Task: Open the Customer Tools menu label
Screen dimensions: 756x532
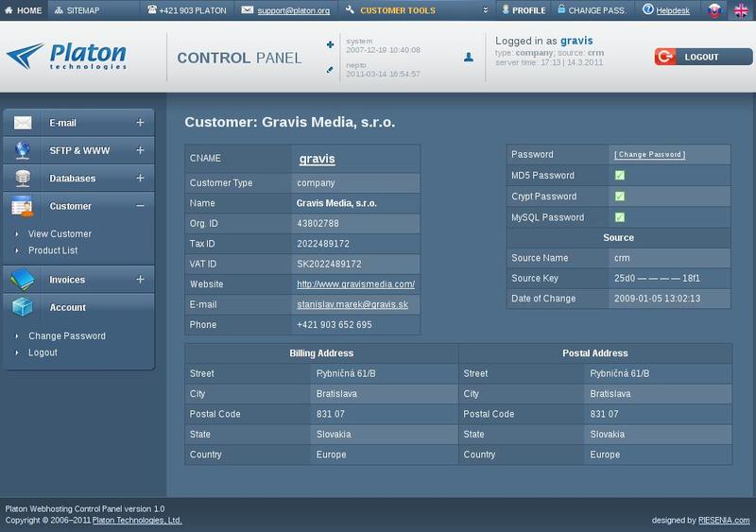Action: tap(398, 10)
